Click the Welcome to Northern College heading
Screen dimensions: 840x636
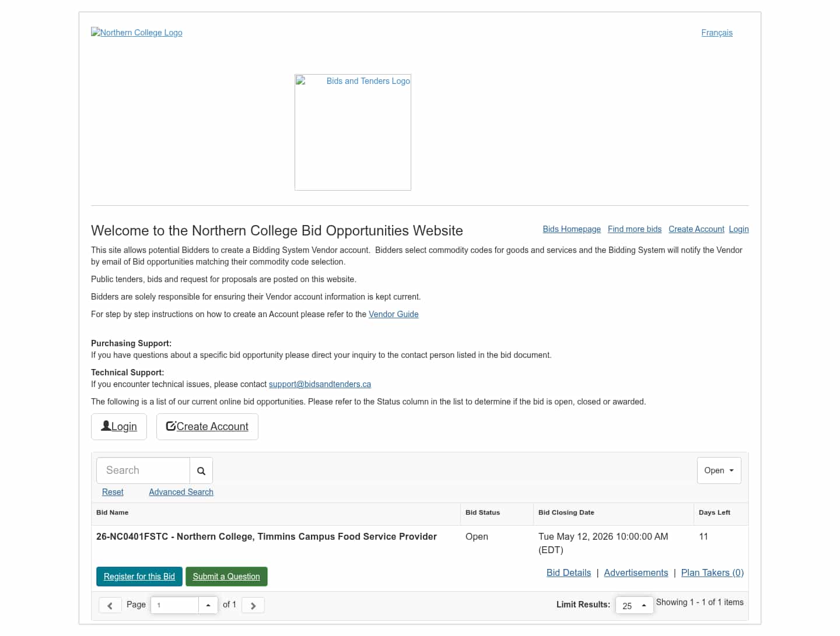[277, 231]
